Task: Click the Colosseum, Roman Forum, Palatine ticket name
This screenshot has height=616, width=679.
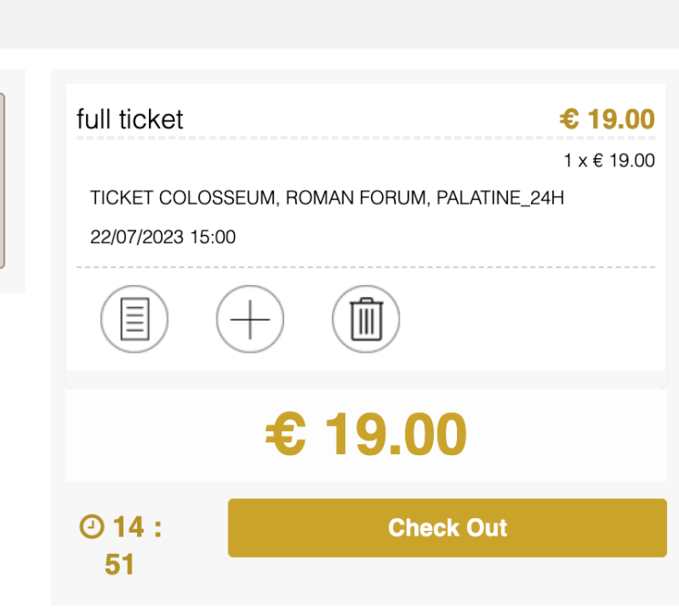Action: pos(327,198)
